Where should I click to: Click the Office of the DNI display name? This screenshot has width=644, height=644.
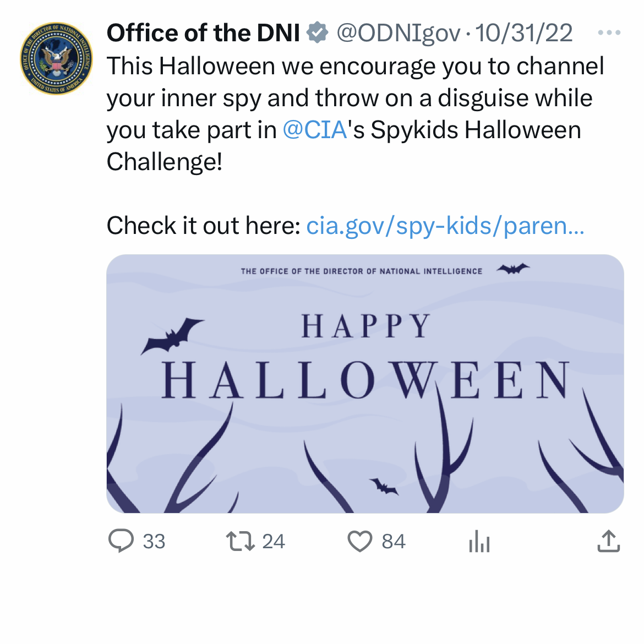pyautogui.click(x=203, y=33)
